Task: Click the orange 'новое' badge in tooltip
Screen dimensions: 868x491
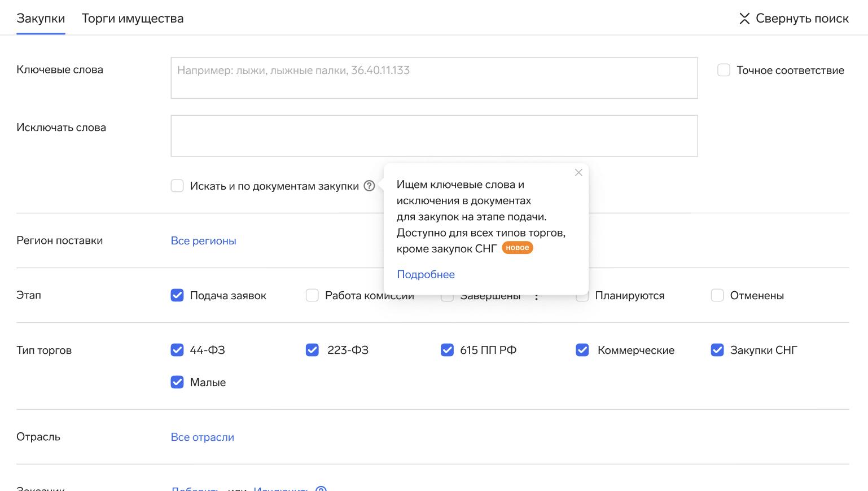Action: (518, 248)
